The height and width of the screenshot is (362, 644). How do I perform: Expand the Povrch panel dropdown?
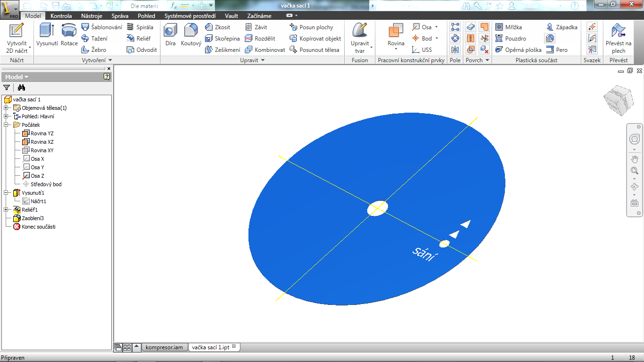487,60
